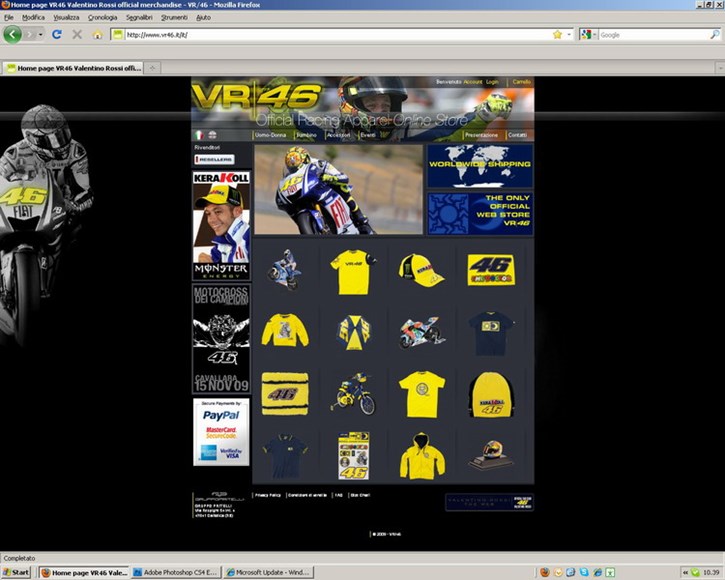Open the Segnalibri menu
The image size is (725, 580).
[139, 18]
